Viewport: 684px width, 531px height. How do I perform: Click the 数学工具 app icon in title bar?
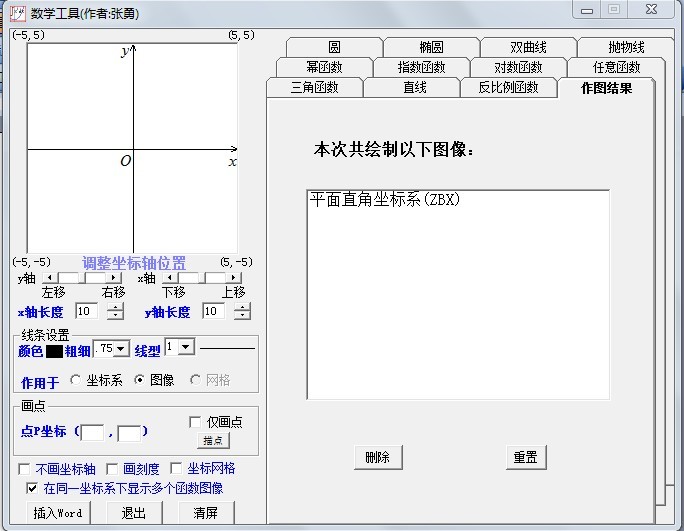(x=17, y=13)
